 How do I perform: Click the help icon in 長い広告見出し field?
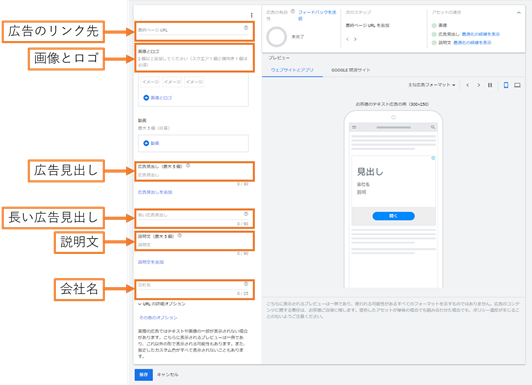[246, 214]
